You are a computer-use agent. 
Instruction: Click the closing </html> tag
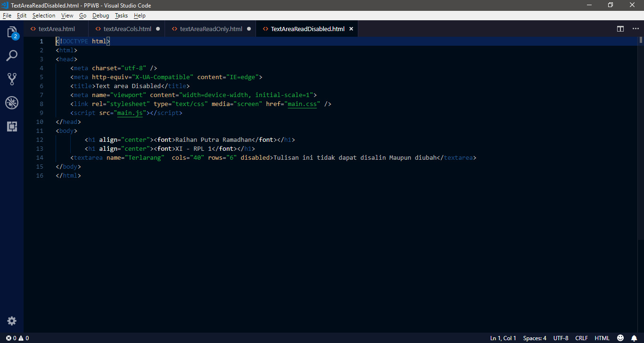[x=68, y=175]
